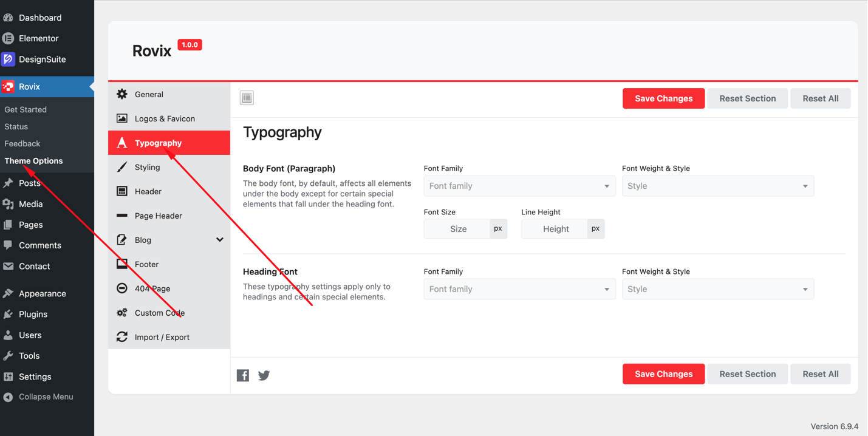Switch to the Custom Code section tab
The height and width of the screenshot is (436, 868).
coord(169,313)
